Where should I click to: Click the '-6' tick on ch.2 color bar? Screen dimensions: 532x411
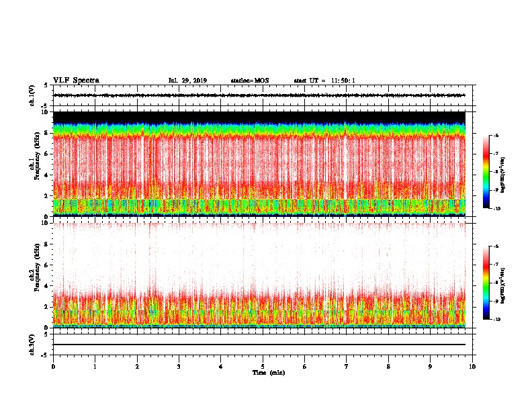click(x=496, y=246)
